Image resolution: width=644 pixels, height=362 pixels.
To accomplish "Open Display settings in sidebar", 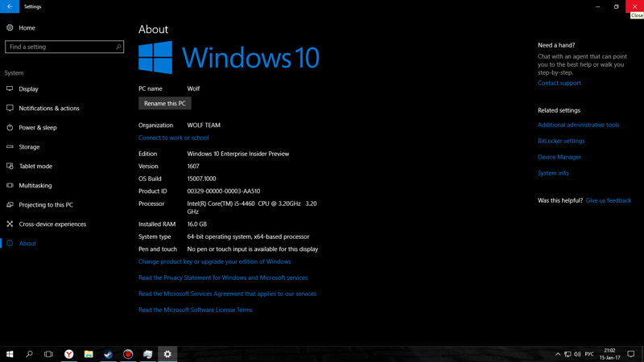I will coord(29,88).
